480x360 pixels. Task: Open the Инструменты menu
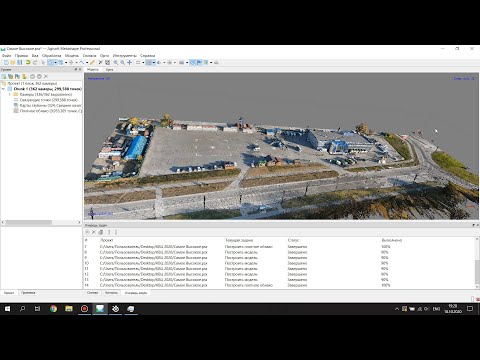pyautogui.click(x=125, y=56)
